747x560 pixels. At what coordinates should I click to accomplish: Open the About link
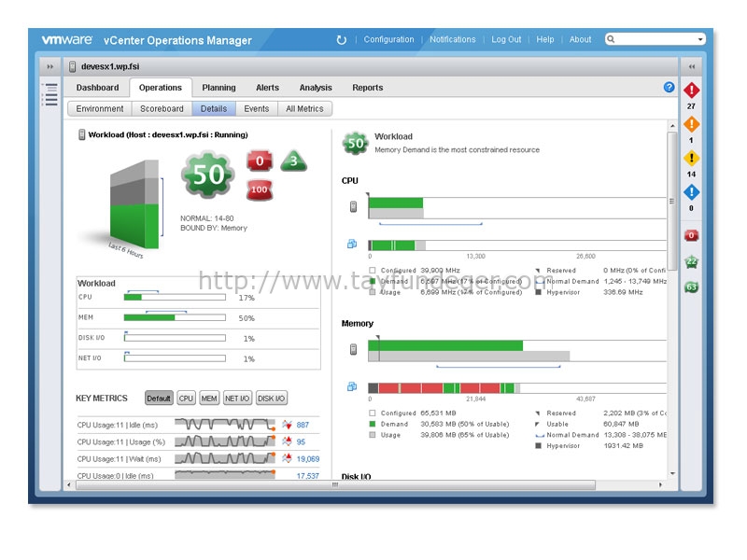580,39
